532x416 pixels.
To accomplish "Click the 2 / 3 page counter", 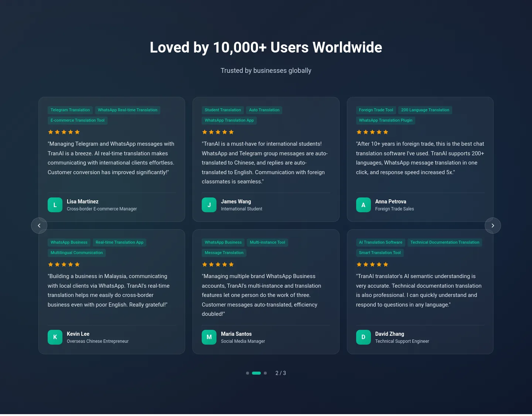I will 281,373.
